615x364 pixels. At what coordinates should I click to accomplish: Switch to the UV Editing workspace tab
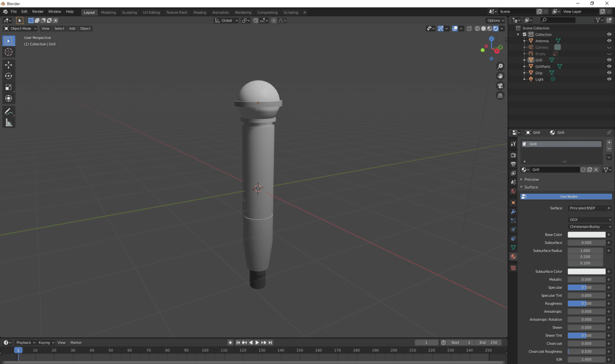(151, 12)
